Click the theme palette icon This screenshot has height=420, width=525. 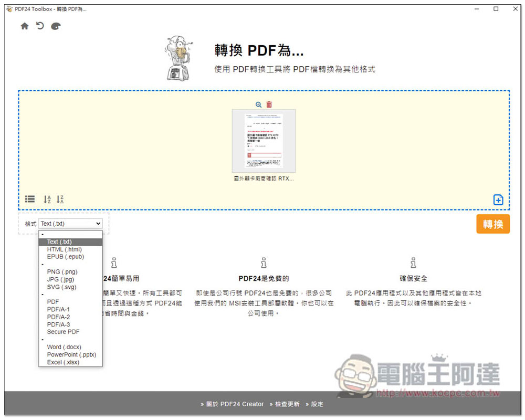point(56,26)
